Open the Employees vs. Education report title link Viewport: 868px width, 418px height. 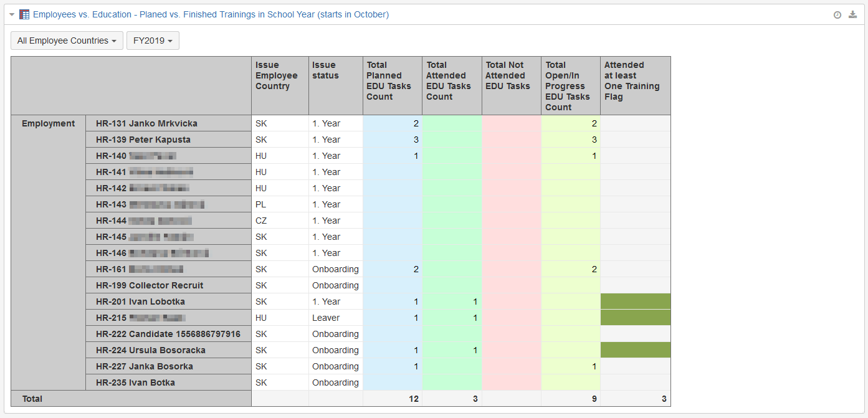point(211,14)
